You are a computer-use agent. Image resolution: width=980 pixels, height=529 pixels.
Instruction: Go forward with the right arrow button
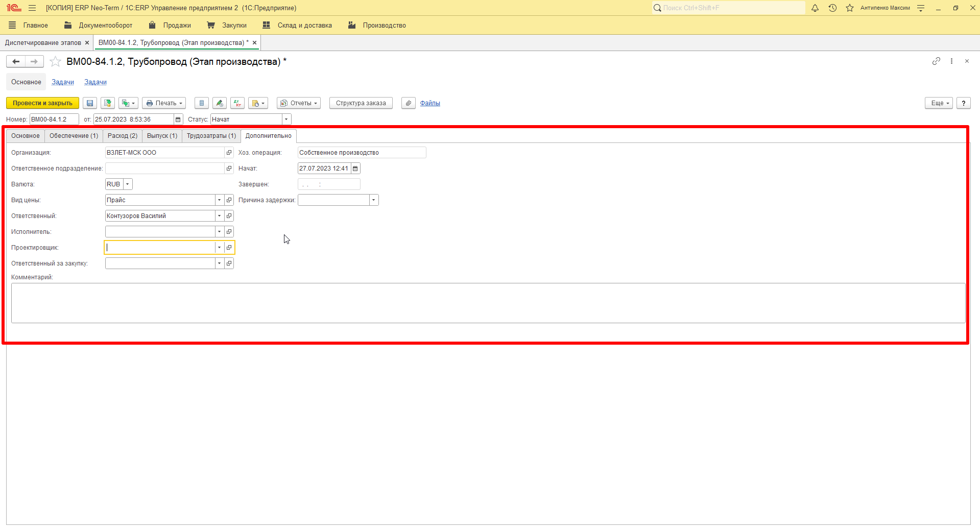[34, 62]
